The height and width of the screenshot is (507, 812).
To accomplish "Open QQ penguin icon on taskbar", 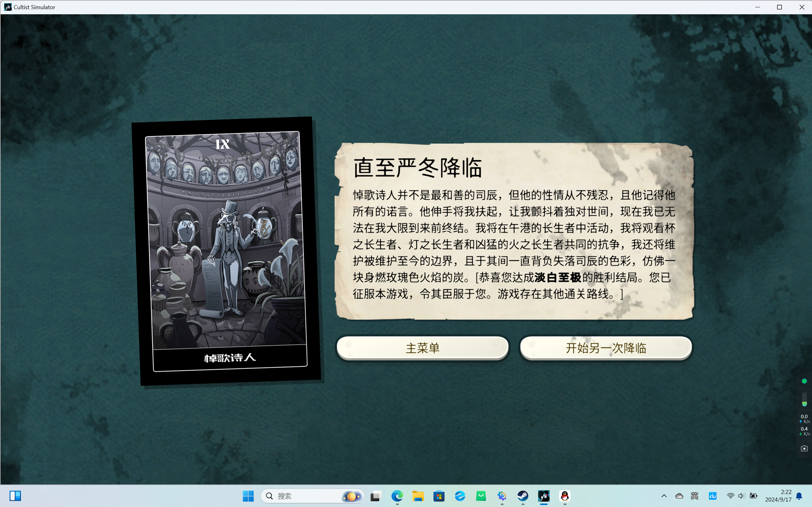I will point(565,496).
